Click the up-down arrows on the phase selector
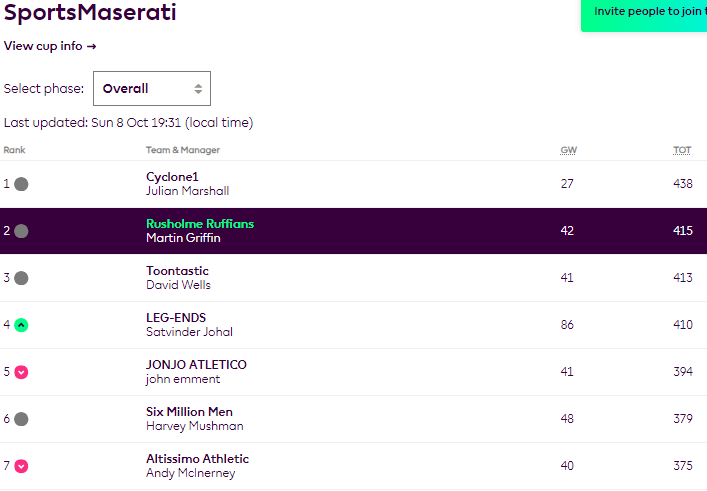 (198, 89)
